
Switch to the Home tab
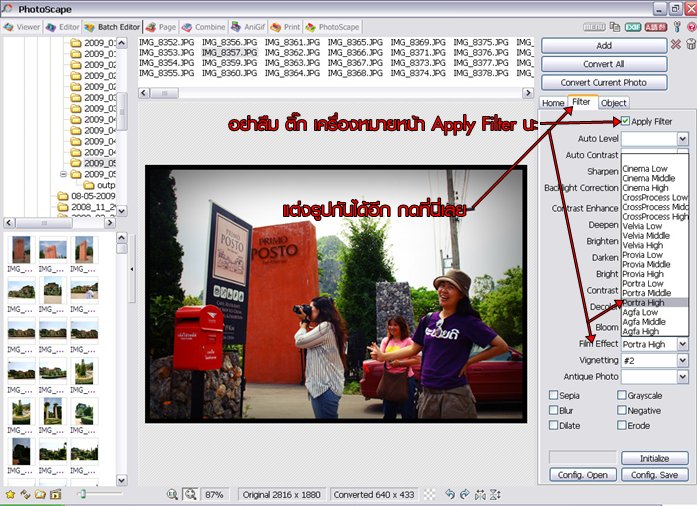553,103
